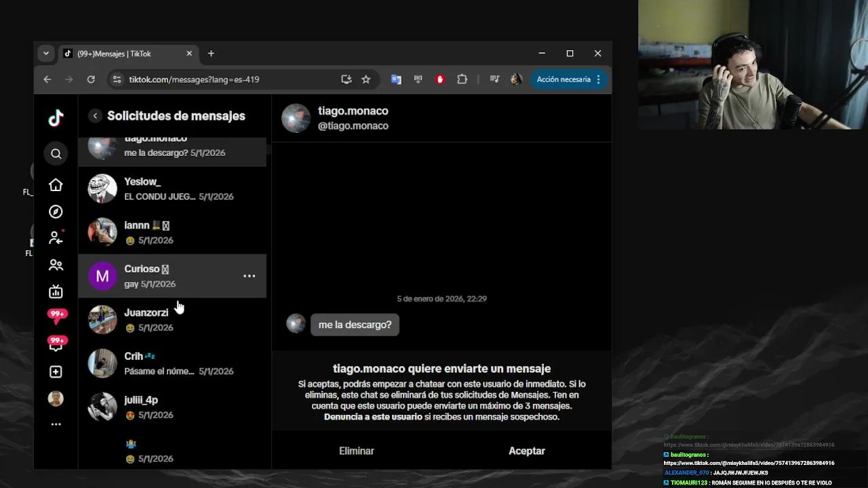
Task: Open the media controls icon in toolbar
Action: pyautogui.click(x=494, y=79)
